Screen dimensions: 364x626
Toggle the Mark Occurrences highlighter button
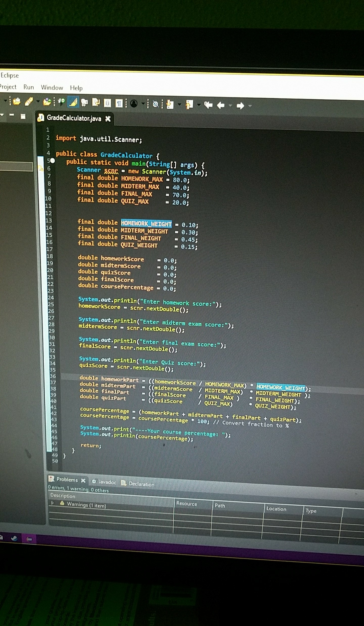tap(73, 102)
